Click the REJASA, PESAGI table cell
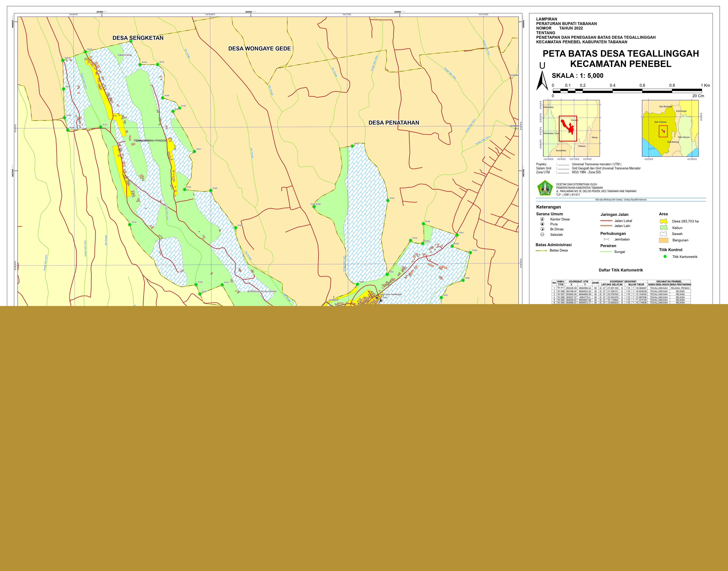The height and width of the screenshot is (571, 728). [x=680, y=288]
